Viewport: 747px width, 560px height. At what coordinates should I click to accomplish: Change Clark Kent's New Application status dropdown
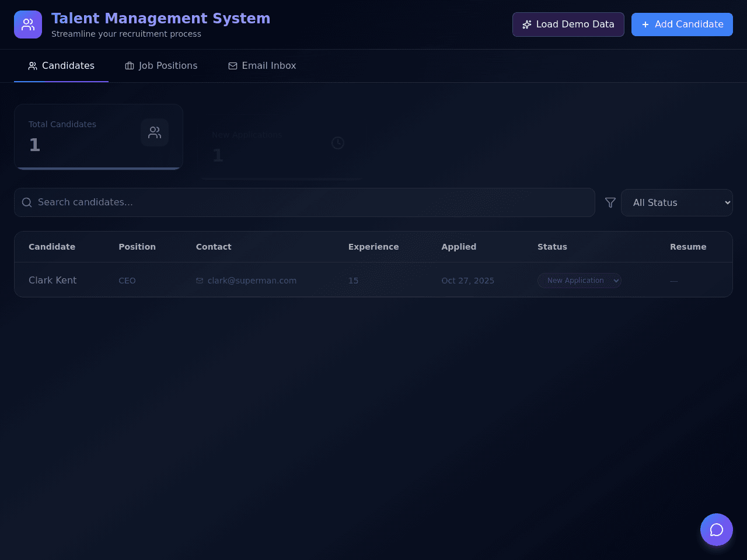click(x=580, y=281)
